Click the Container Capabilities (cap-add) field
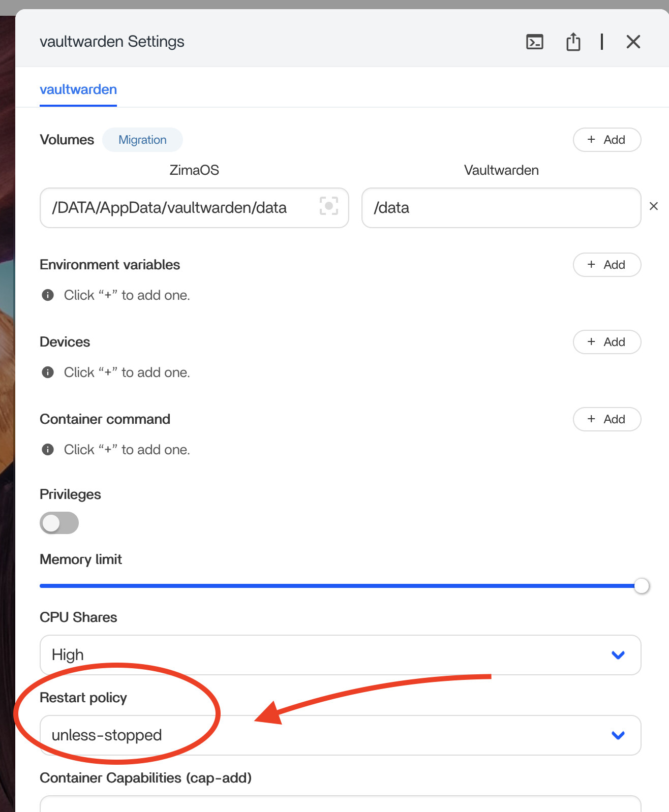Viewport: 669px width, 812px height. coord(340,804)
